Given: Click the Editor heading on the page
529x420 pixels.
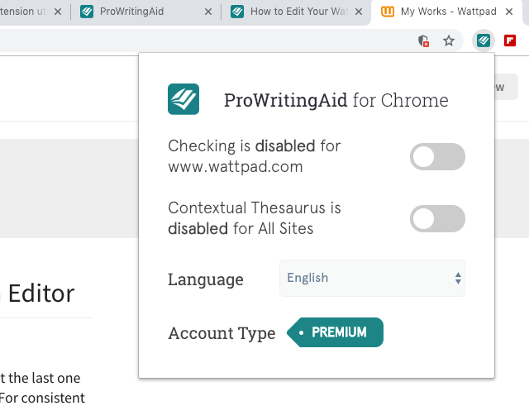Looking at the screenshot, I should point(41,294).
